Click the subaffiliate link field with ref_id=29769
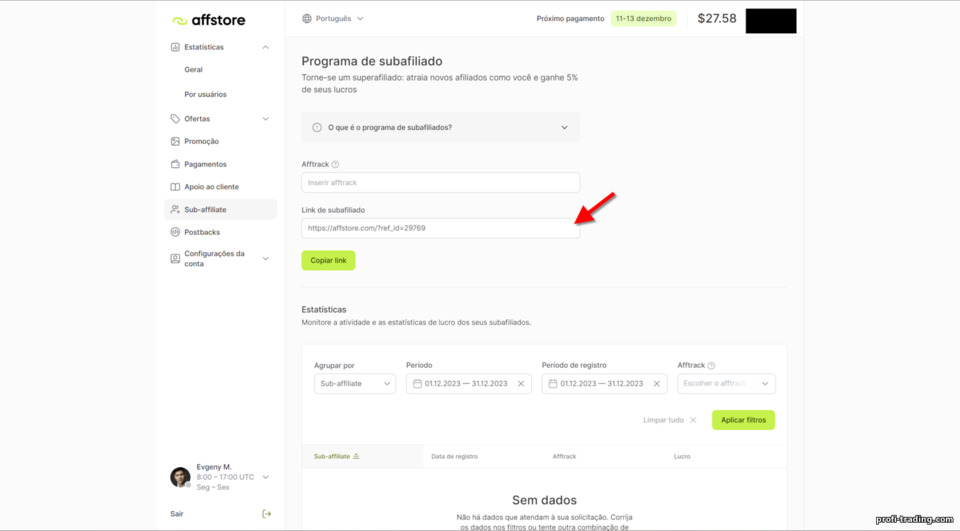This screenshot has width=960, height=531. point(440,228)
